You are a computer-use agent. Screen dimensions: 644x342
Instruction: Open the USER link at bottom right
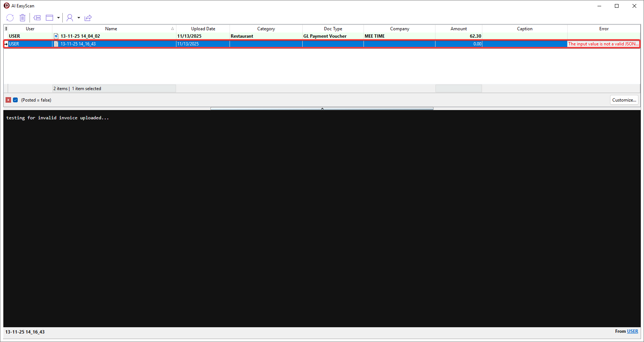(632, 331)
